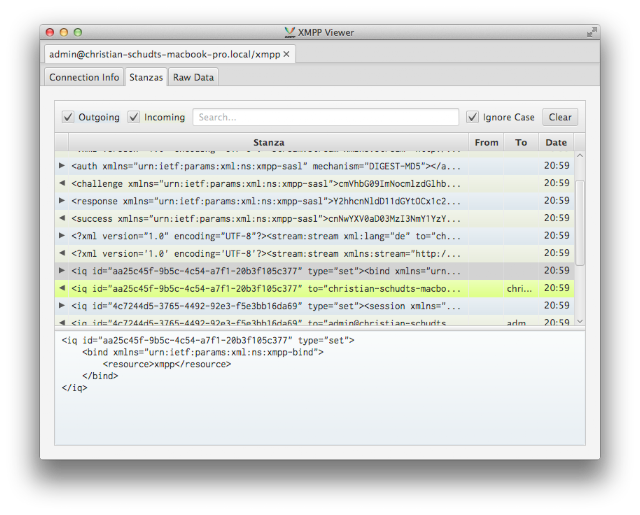The height and width of the screenshot is (515, 640).
Task: Minimize the XMPP Viewer window
Action: pyautogui.click(x=64, y=32)
